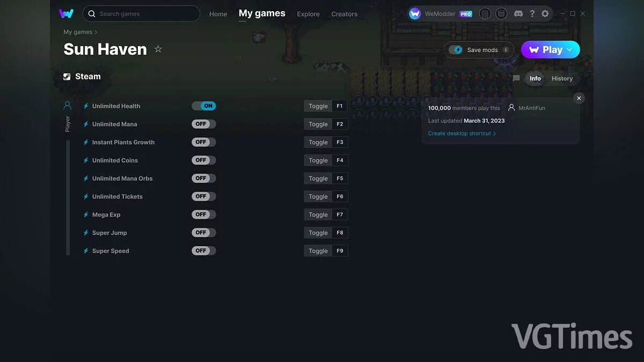Turn off Unlimited Health switch

click(x=204, y=106)
